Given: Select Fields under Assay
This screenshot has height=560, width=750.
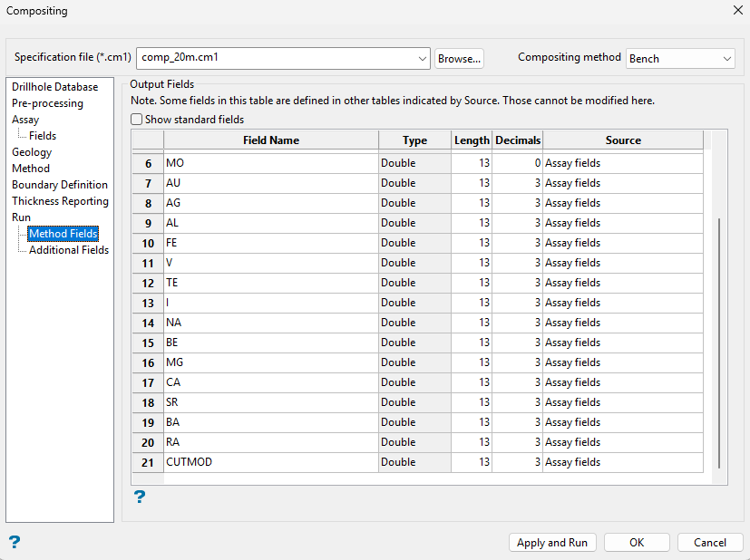Looking at the screenshot, I should point(43,136).
